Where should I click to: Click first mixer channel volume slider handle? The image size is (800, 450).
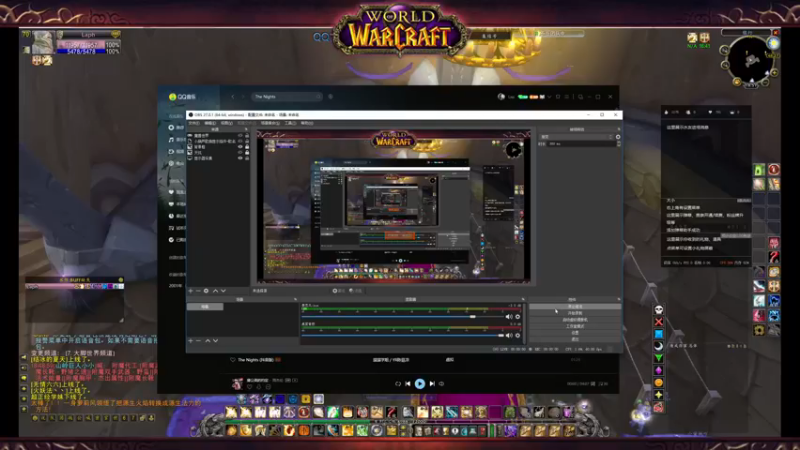(472, 317)
